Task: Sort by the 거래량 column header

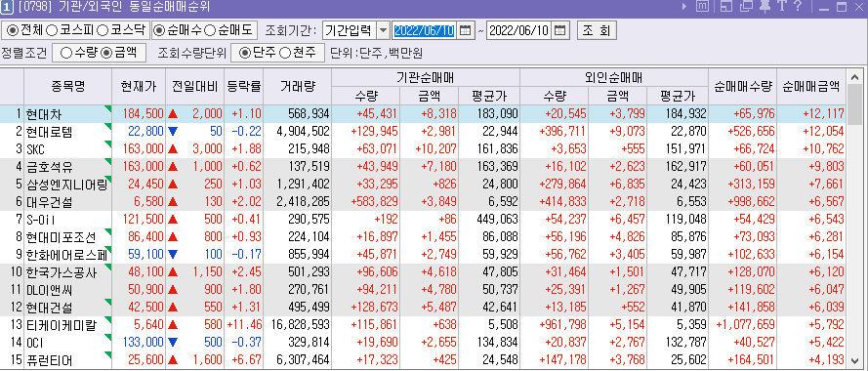Action: [x=297, y=86]
